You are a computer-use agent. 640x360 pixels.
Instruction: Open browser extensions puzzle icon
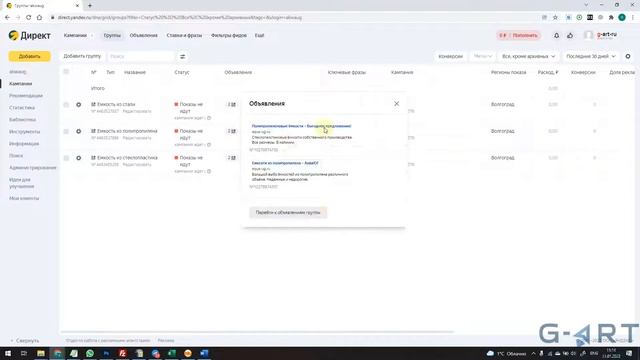click(x=611, y=18)
